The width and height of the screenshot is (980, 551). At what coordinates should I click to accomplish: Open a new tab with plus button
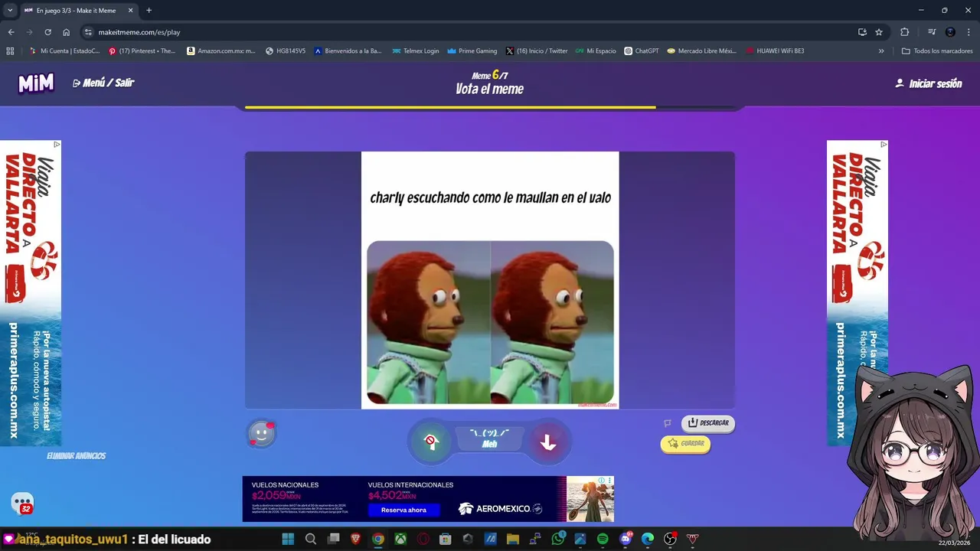(x=149, y=11)
